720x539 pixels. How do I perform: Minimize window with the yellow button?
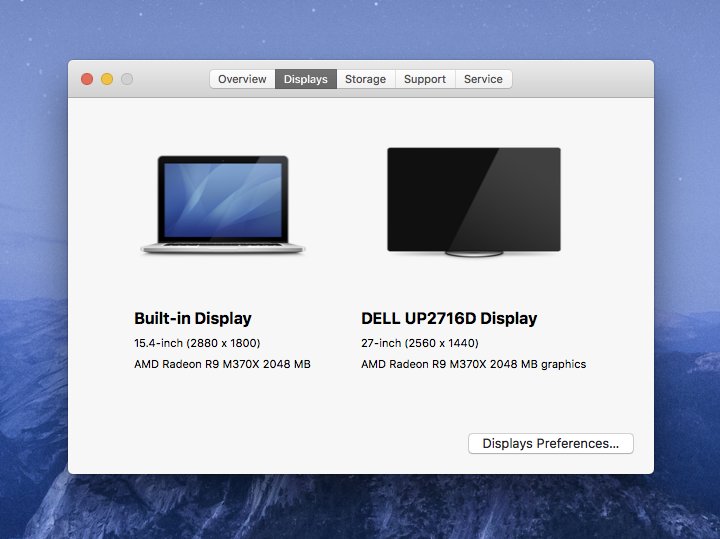107,79
